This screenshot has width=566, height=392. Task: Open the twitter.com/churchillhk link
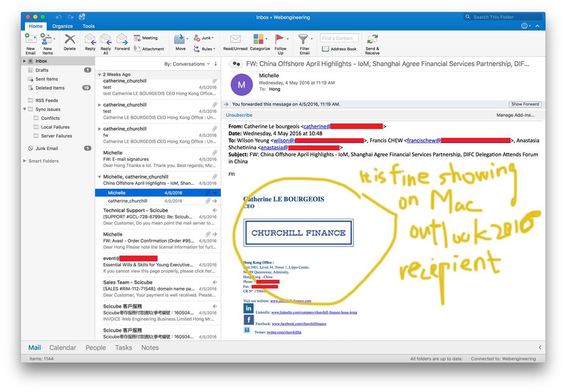(284, 332)
